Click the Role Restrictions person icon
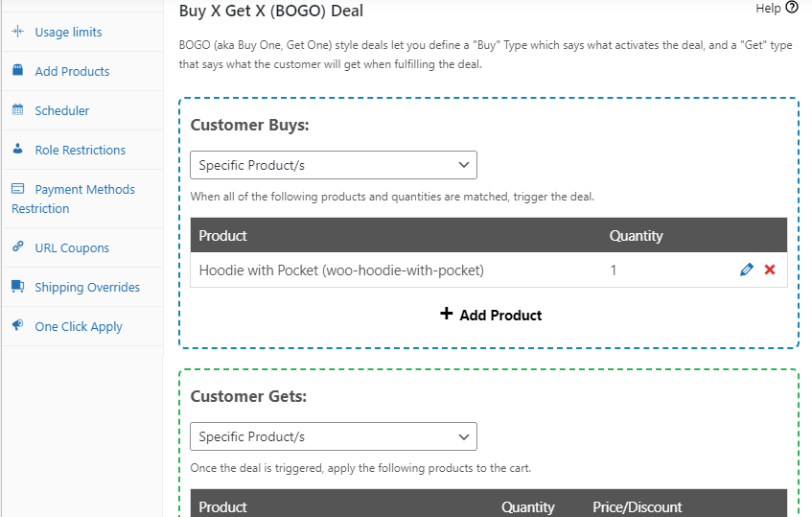 click(17, 150)
